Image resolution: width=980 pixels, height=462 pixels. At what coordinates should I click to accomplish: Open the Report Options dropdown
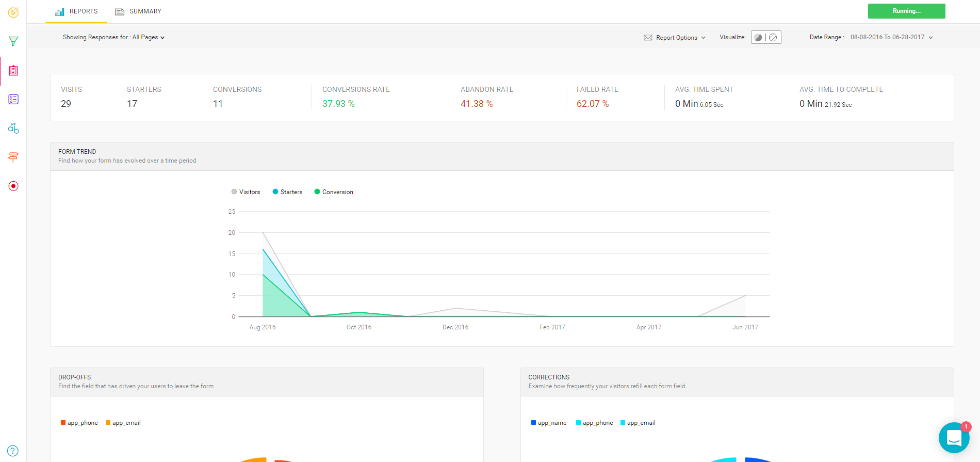[675, 38]
